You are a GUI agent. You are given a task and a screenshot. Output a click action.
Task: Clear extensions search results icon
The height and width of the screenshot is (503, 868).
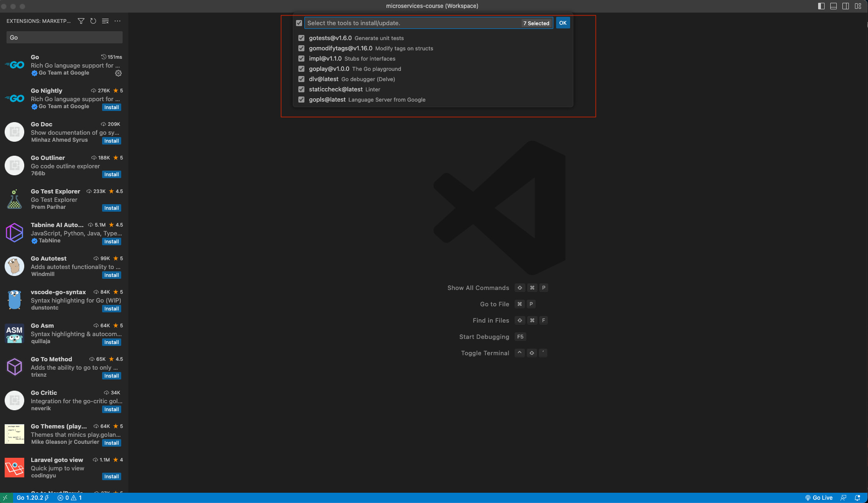105,21
